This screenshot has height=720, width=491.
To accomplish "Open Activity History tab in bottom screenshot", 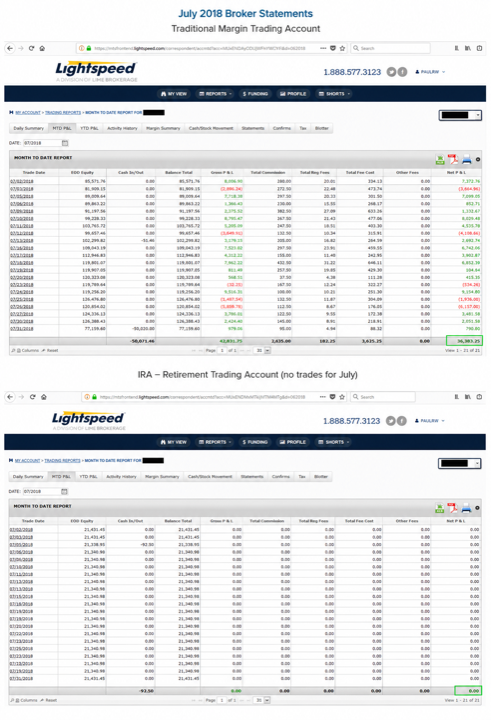I will pyautogui.click(x=121, y=477).
